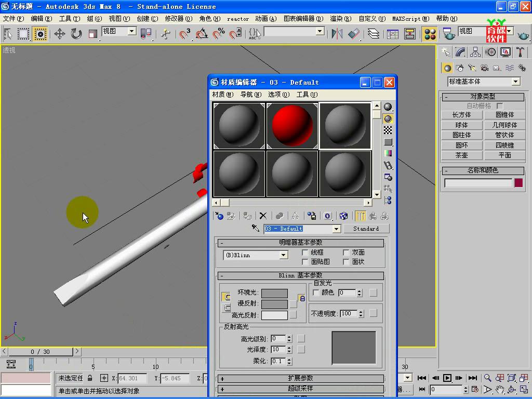The height and width of the screenshot is (399, 532).
Task: Toggle the 自动栅格 autogrid checkbox
Action: (x=499, y=106)
